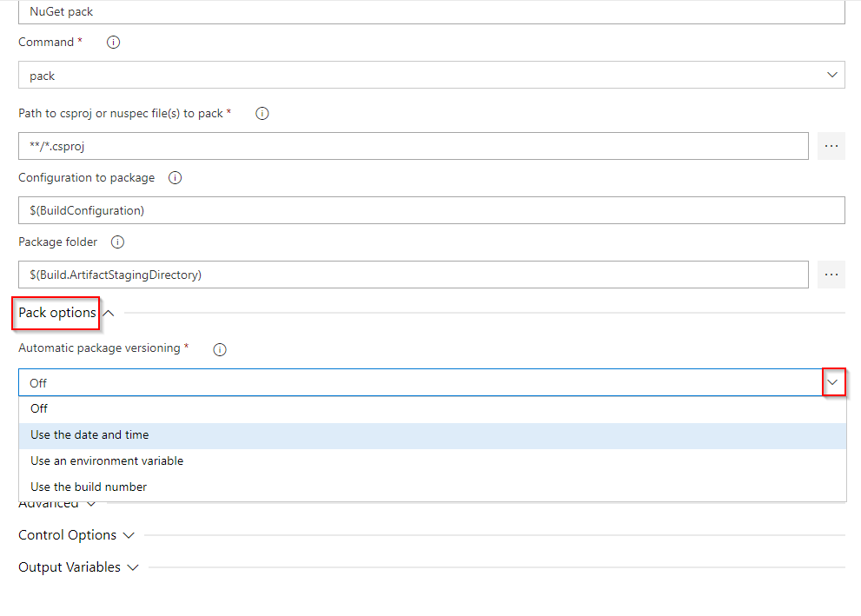Click info icon for Automatic package versioning
This screenshot has width=861, height=616.
click(x=220, y=350)
